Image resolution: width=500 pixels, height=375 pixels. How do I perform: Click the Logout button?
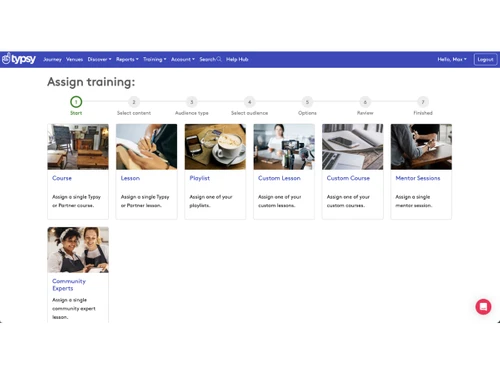coord(485,59)
